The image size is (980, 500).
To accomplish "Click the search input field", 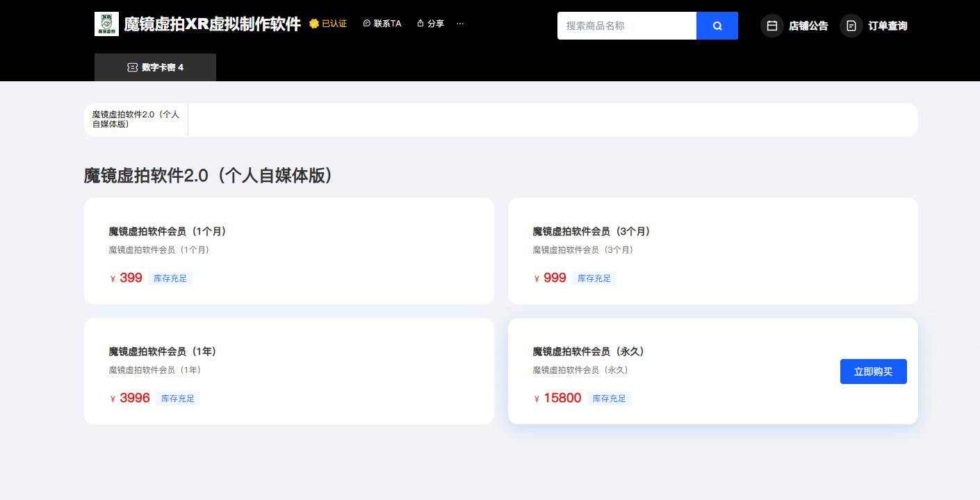I will [x=626, y=26].
